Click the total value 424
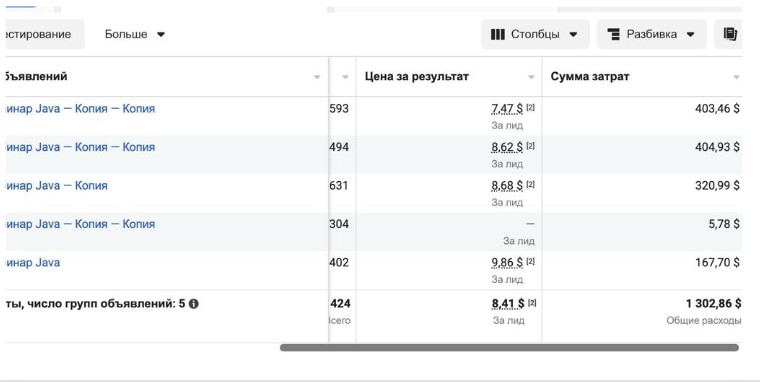This screenshot has height=382, width=760. point(340,304)
